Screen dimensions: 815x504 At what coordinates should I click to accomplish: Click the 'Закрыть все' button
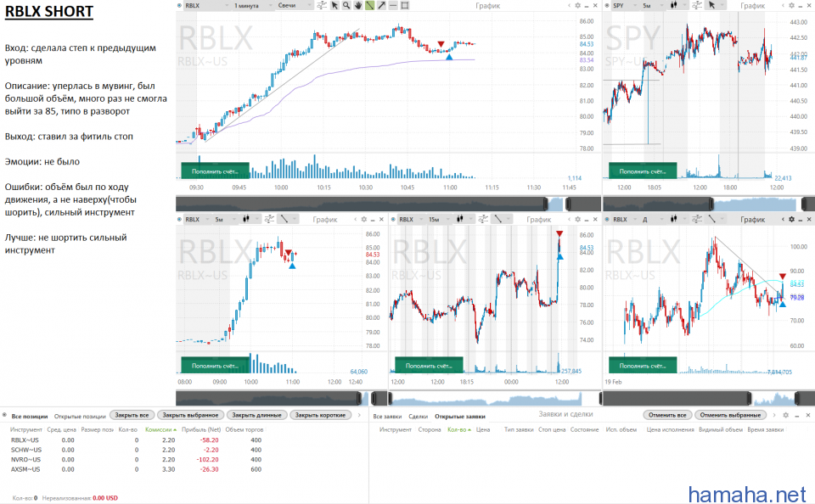(132, 415)
